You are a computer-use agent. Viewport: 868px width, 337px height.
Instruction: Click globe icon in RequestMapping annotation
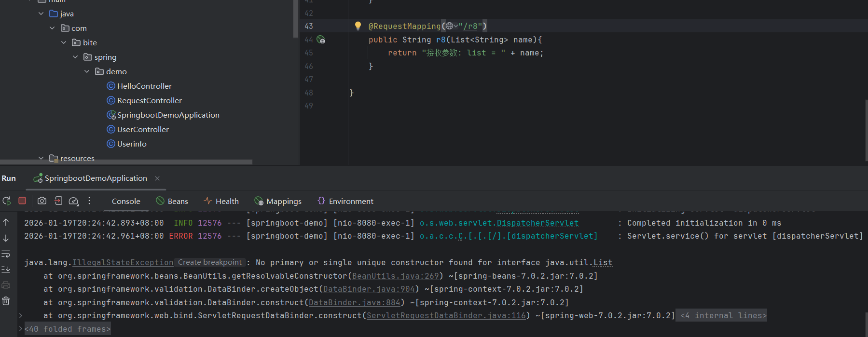tap(449, 26)
